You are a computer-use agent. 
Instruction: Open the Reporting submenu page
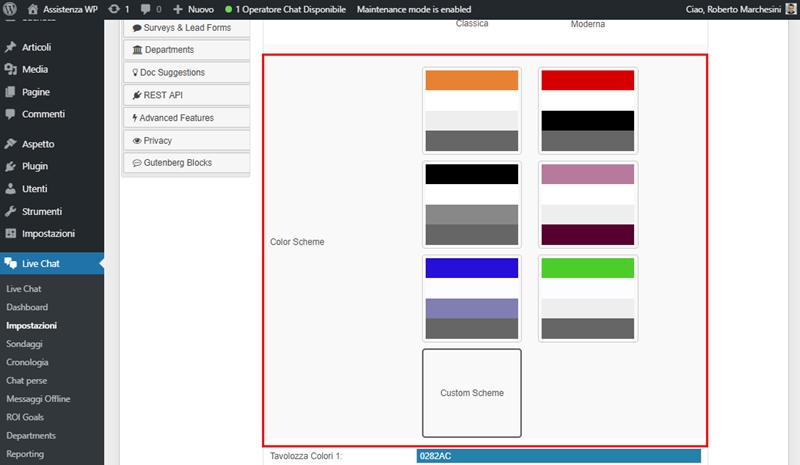(25, 454)
